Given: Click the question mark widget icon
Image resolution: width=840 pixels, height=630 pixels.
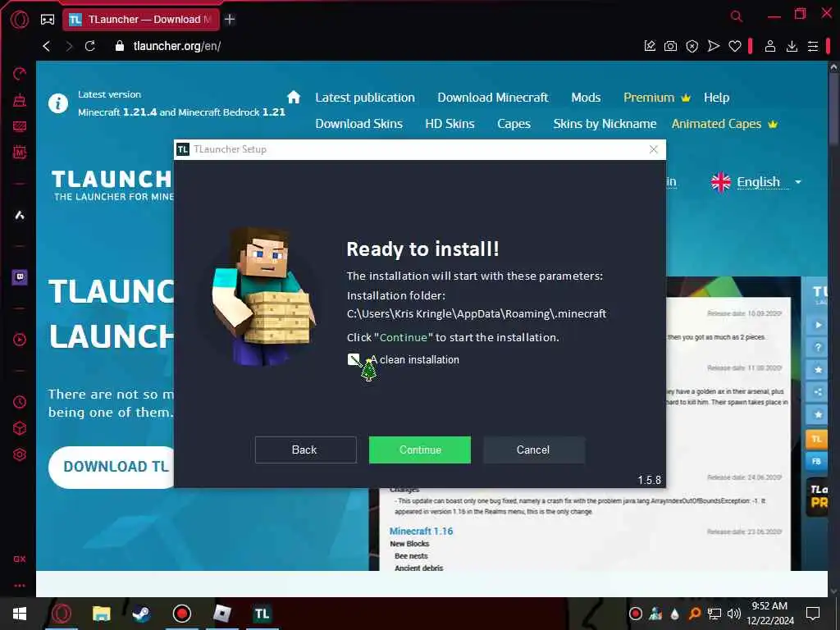Looking at the screenshot, I should (818, 347).
